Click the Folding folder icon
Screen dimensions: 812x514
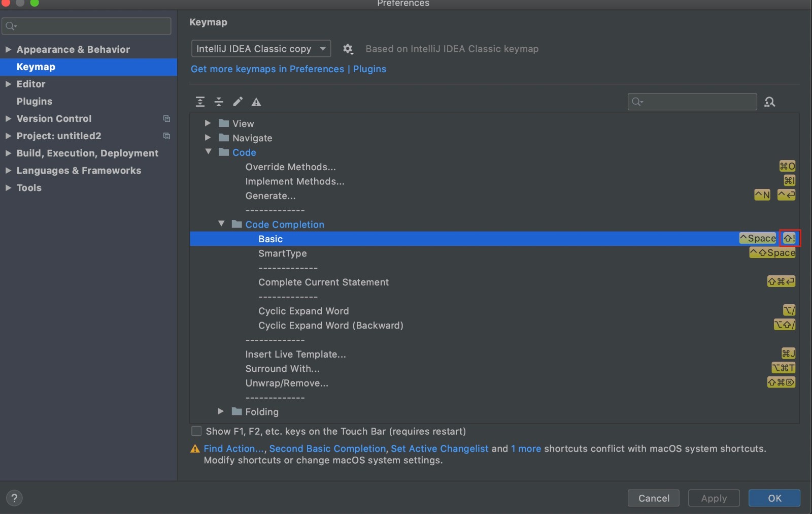click(236, 411)
